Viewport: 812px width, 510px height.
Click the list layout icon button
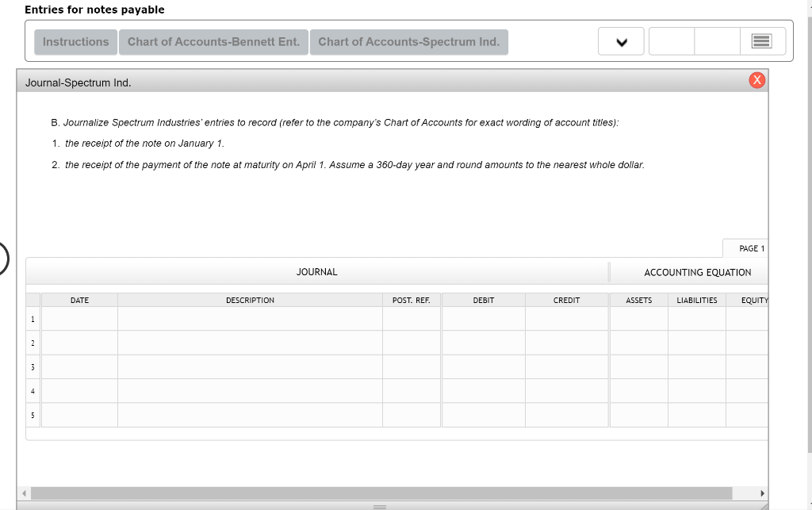763,41
